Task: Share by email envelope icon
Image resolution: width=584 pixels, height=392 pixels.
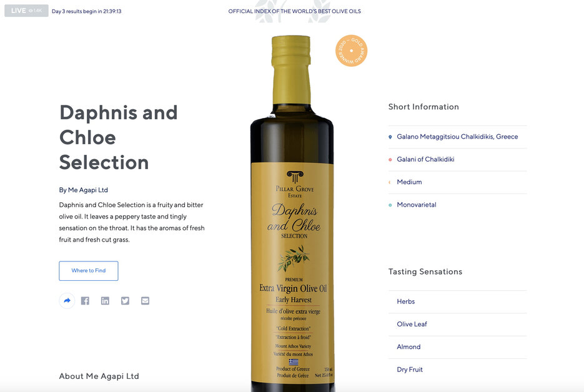Action: coord(146,301)
